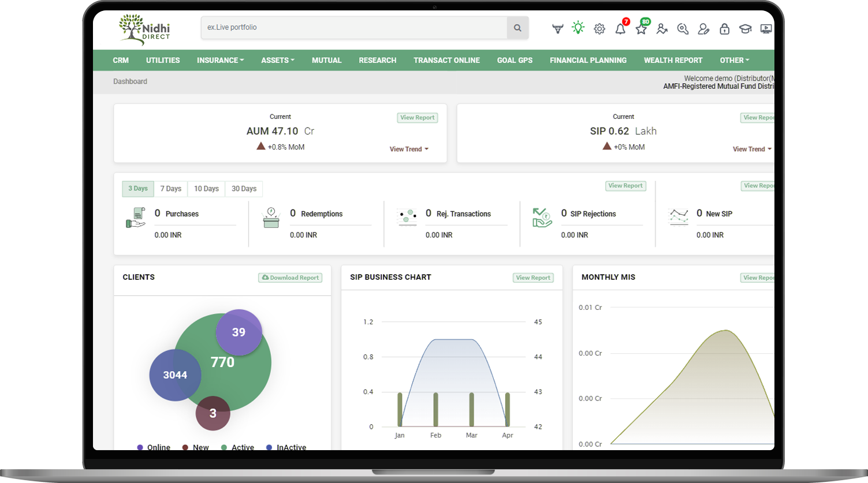Open the graduation cap learning icon
The image size is (868, 483).
[745, 29]
